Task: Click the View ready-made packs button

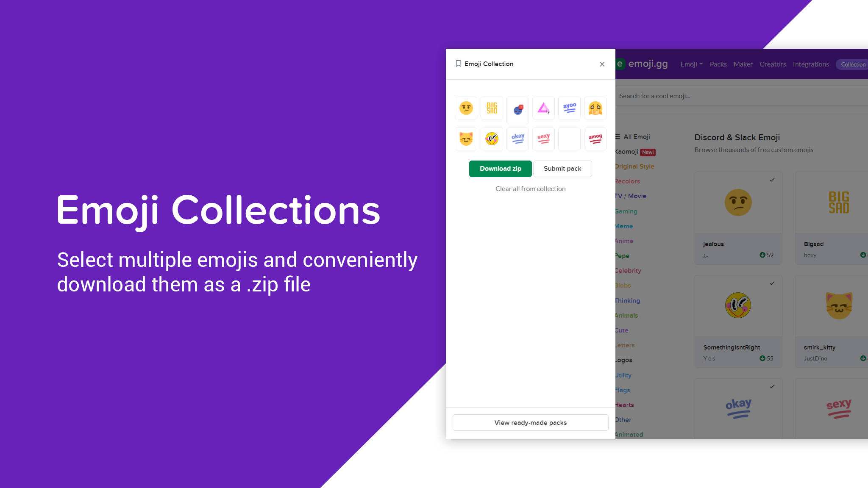Action: [x=531, y=422]
